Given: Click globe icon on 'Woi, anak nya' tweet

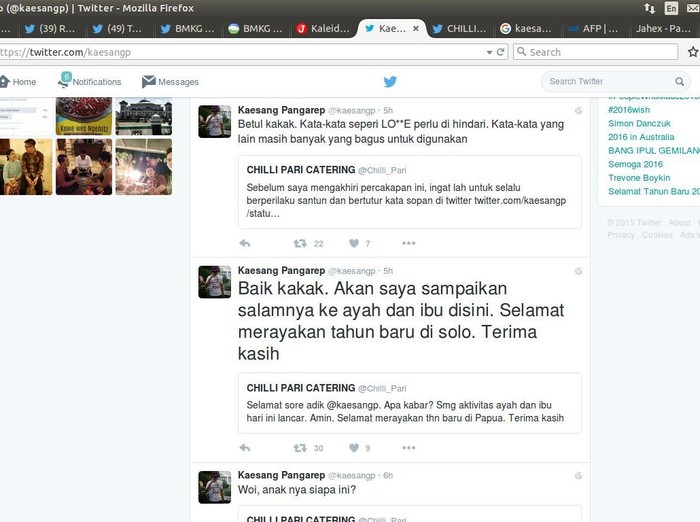Looking at the screenshot, I should 579,476.
